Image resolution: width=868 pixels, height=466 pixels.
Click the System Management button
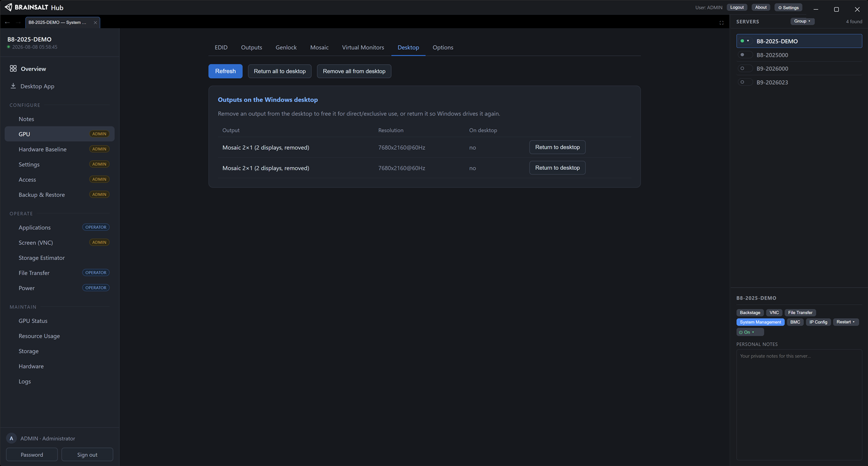(761, 322)
